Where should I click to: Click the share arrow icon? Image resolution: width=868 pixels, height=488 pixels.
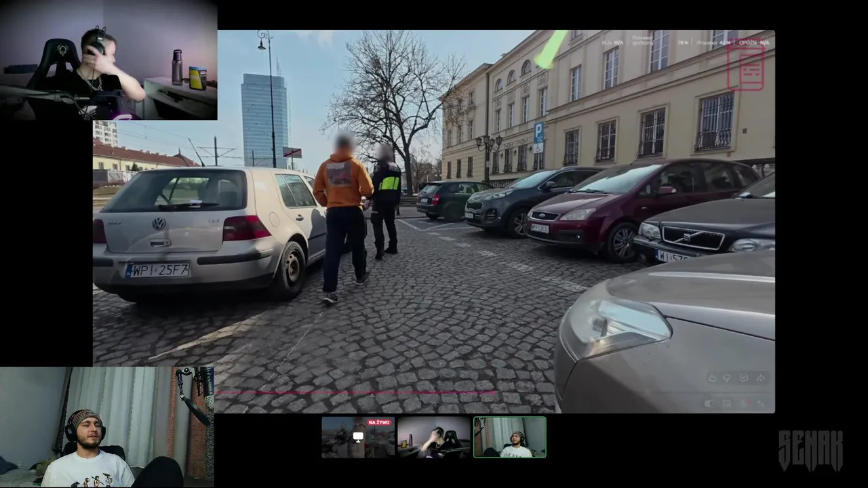tap(760, 378)
